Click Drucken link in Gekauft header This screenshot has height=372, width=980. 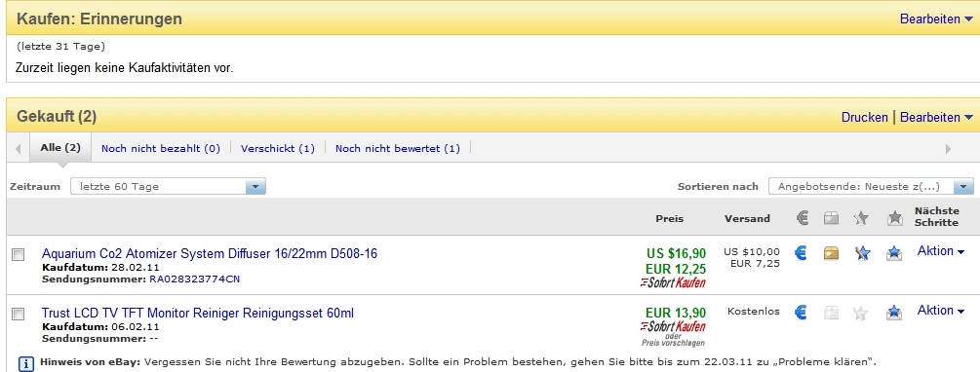864,117
